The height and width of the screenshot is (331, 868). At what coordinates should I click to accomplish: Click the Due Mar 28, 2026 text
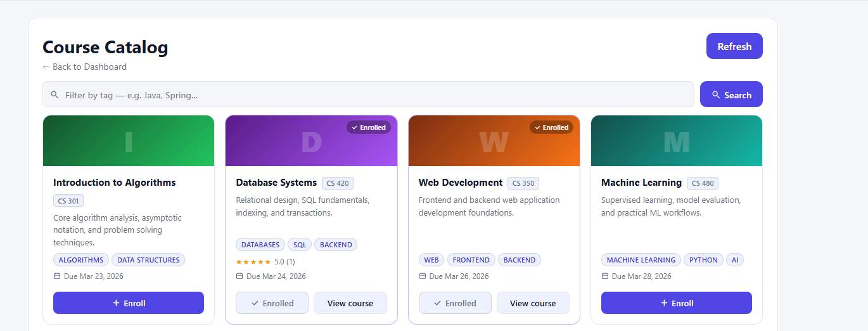coord(642,276)
